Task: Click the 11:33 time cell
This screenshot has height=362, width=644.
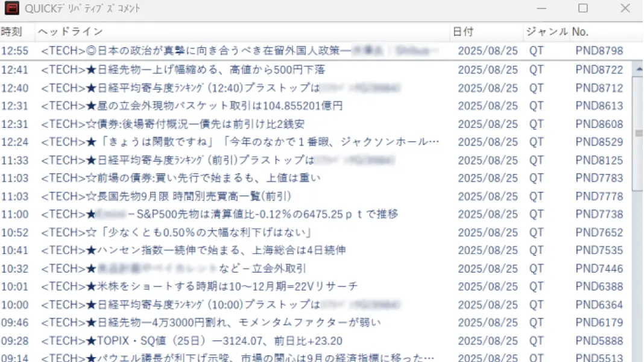Action: pyautogui.click(x=15, y=160)
